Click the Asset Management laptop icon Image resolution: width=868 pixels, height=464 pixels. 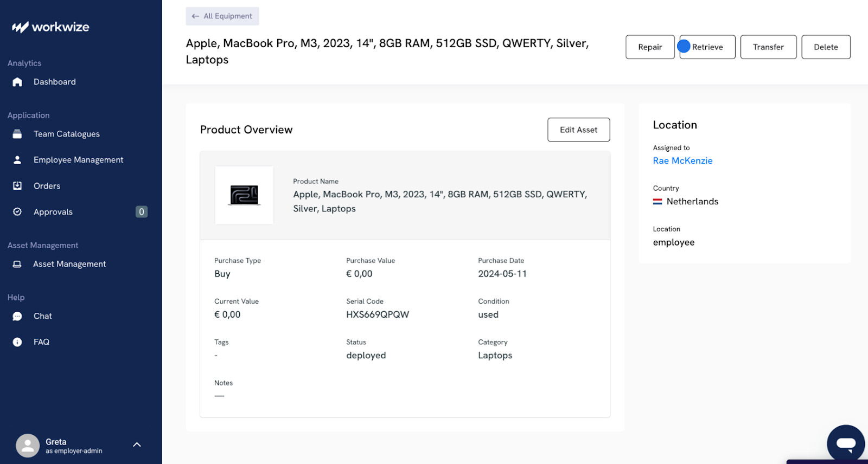(x=17, y=264)
